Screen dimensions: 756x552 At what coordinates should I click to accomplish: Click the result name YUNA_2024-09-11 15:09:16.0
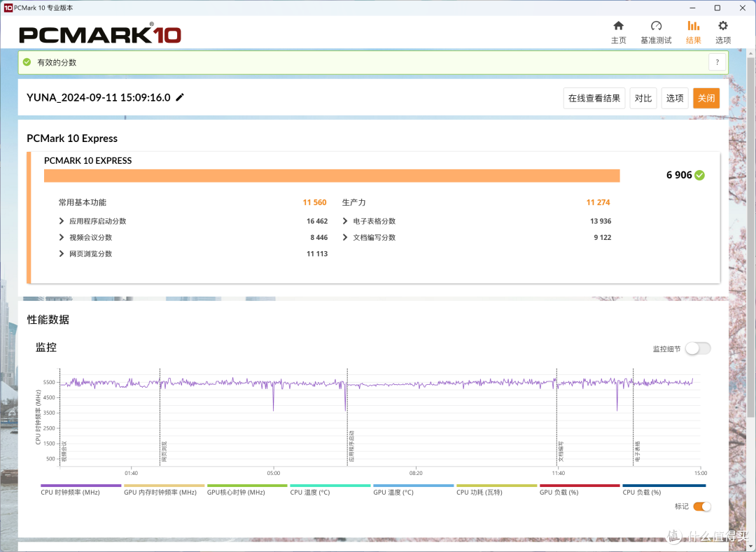[99, 97]
